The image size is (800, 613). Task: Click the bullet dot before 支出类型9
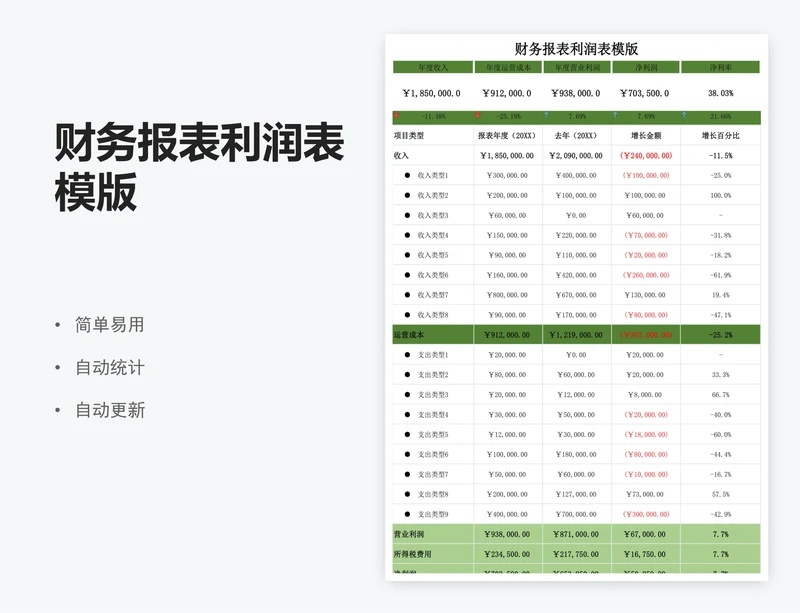coord(407,514)
